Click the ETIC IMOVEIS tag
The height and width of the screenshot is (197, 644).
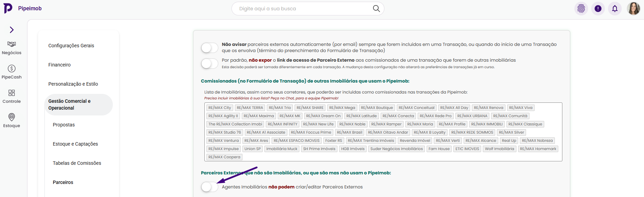click(467, 149)
